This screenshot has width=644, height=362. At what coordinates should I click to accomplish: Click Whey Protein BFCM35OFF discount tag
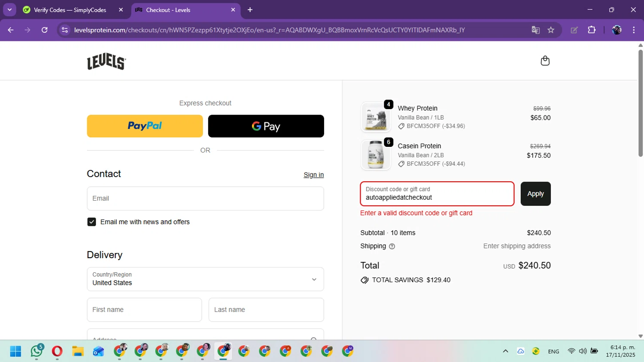pos(431,126)
